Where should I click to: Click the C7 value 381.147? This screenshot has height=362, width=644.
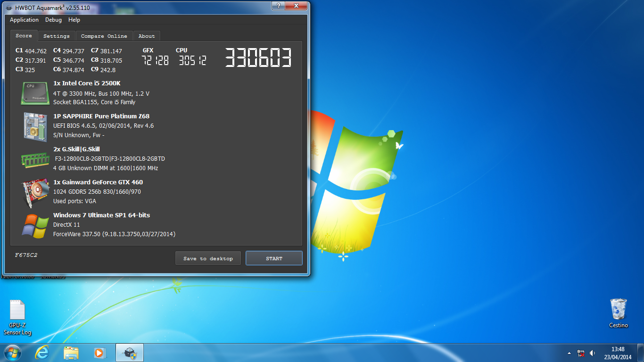coord(111,51)
